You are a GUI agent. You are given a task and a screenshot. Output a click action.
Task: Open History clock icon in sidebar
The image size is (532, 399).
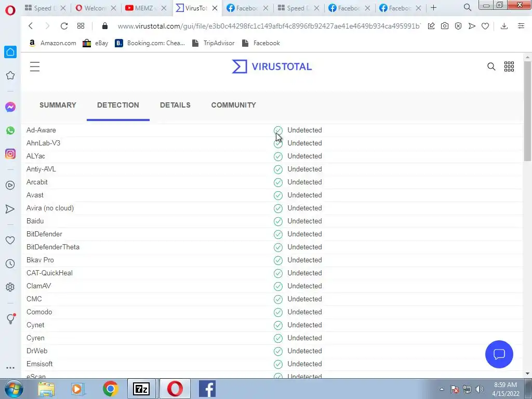[10, 263]
